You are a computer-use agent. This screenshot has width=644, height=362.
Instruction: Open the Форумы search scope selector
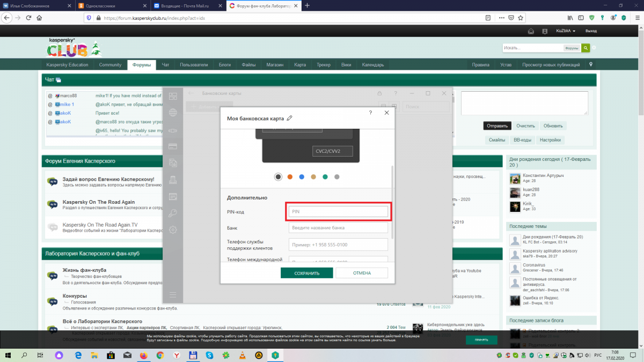[x=572, y=48]
